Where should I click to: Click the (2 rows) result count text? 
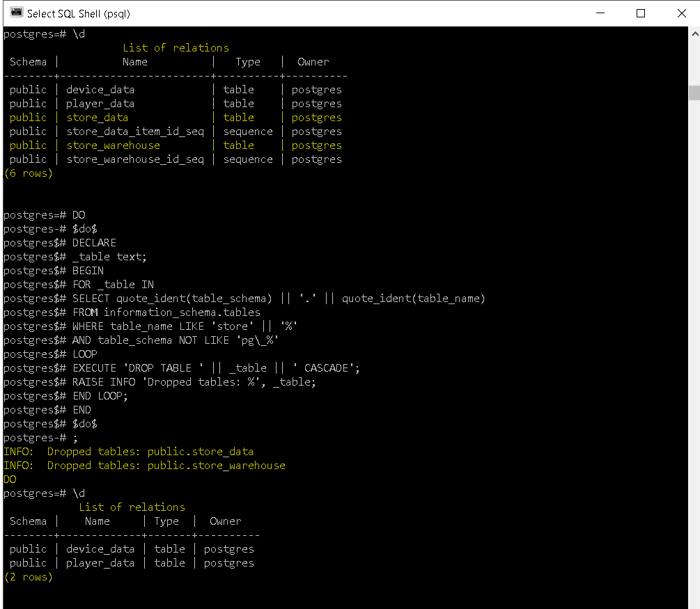pos(28,576)
